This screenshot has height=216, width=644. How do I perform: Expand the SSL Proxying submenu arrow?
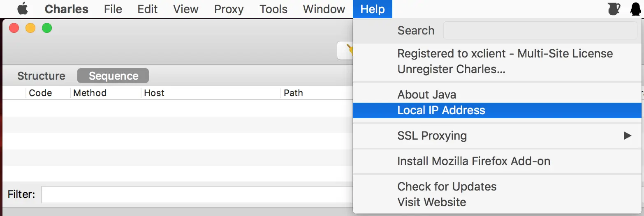click(628, 136)
